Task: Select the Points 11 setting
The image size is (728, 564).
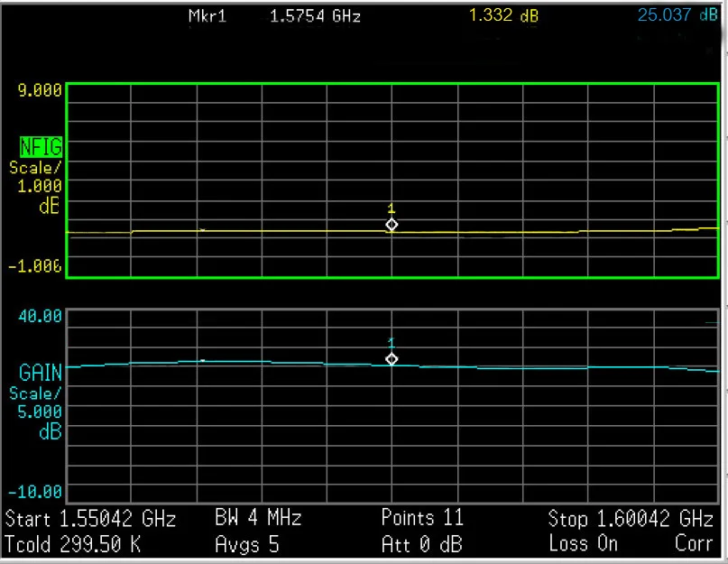Action: click(x=421, y=519)
